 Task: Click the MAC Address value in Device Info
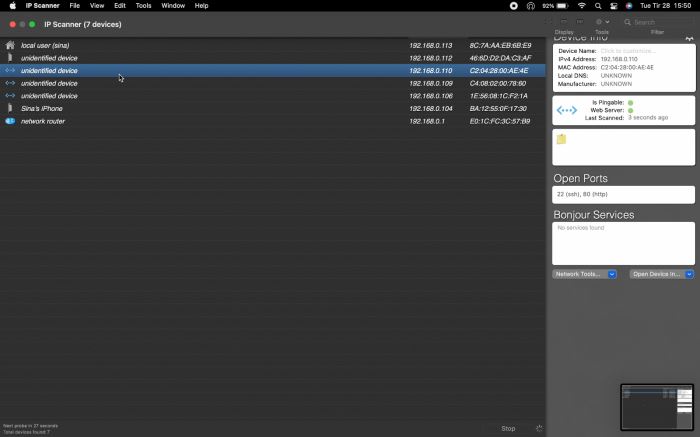tap(627, 67)
